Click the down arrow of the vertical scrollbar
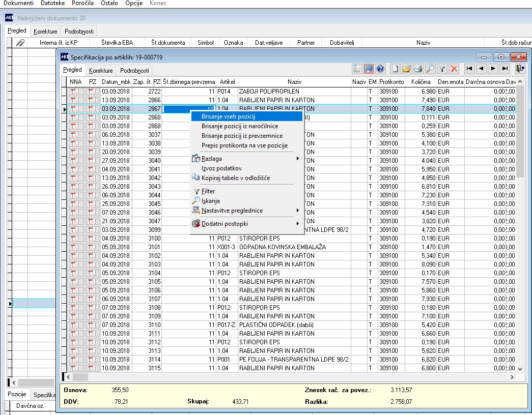 (520, 369)
